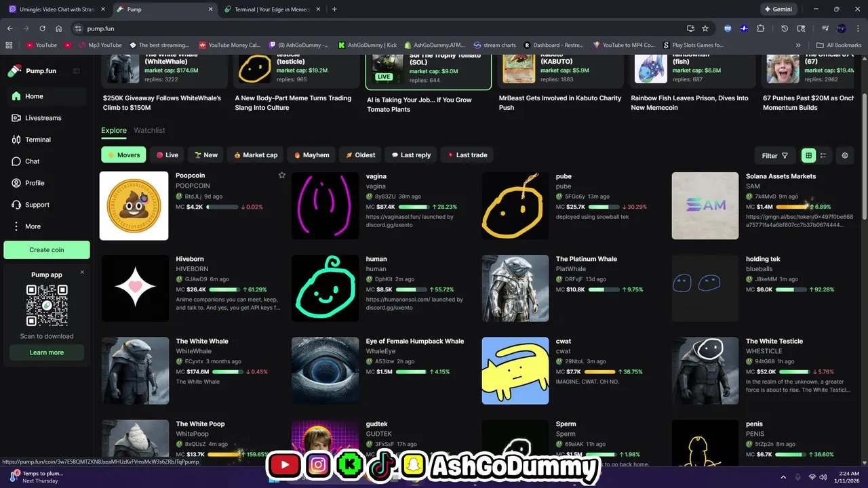Reload the pump.fun page
Image resolution: width=868 pixels, height=488 pixels.
[42, 28]
